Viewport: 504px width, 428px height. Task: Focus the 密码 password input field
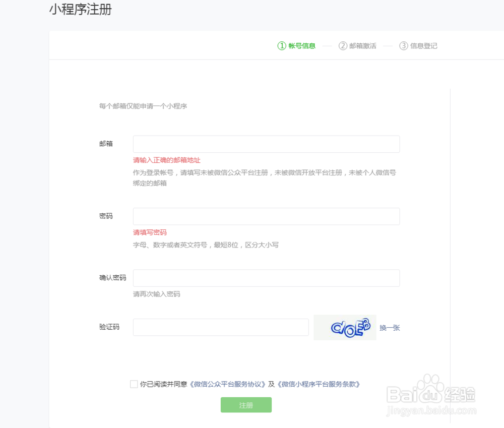pyautogui.click(x=266, y=216)
